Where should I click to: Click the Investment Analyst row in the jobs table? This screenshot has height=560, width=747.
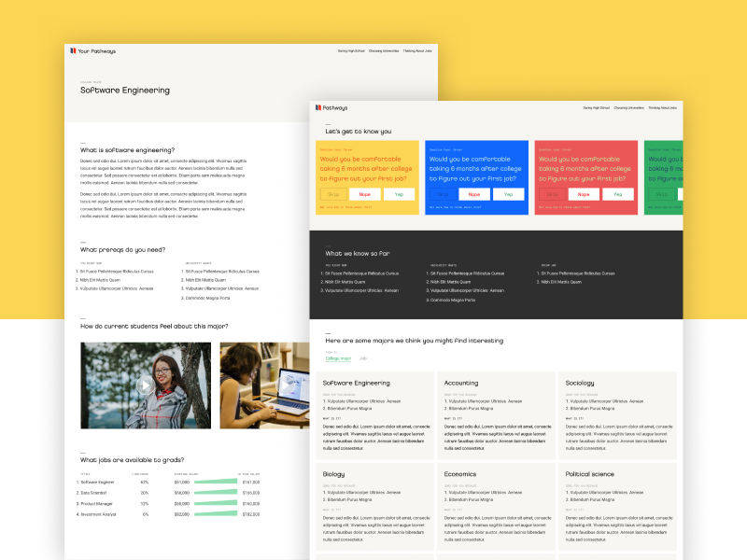tap(168, 514)
